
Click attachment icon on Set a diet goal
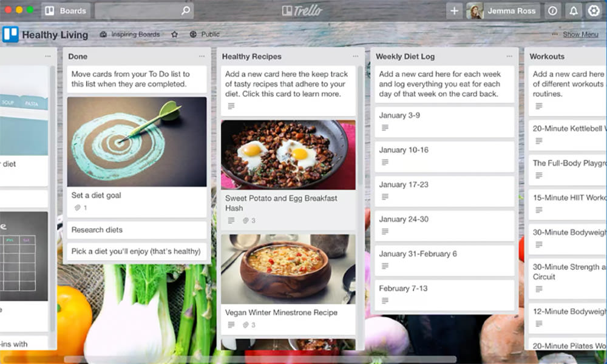[x=78, y=207]
